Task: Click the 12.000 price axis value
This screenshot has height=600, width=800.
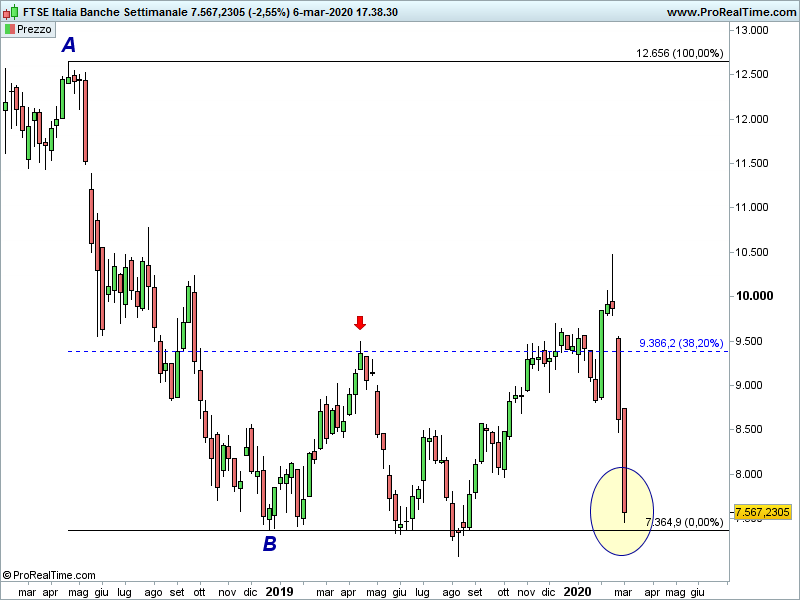Action: [752, 119]
